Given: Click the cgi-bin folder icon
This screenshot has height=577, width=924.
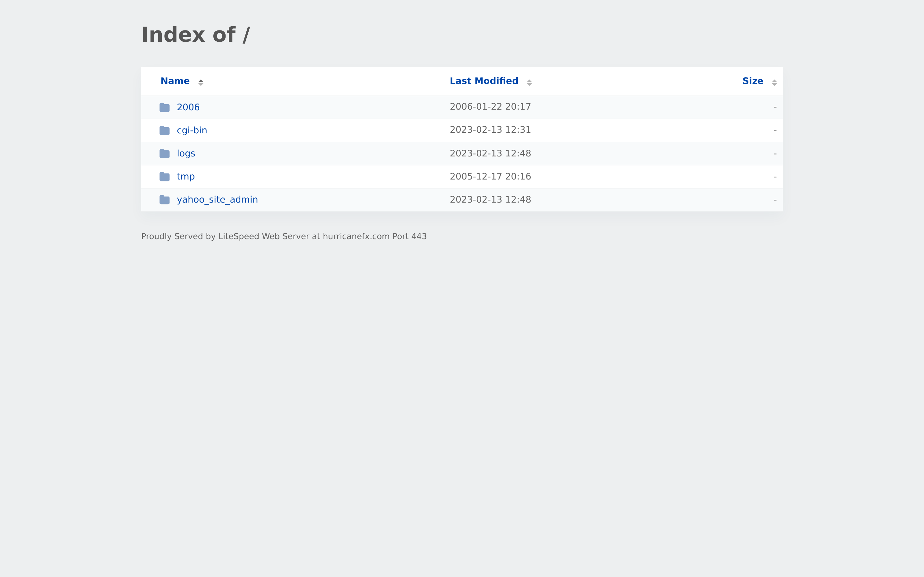Looking at the screenshot, I should (165, 130).
